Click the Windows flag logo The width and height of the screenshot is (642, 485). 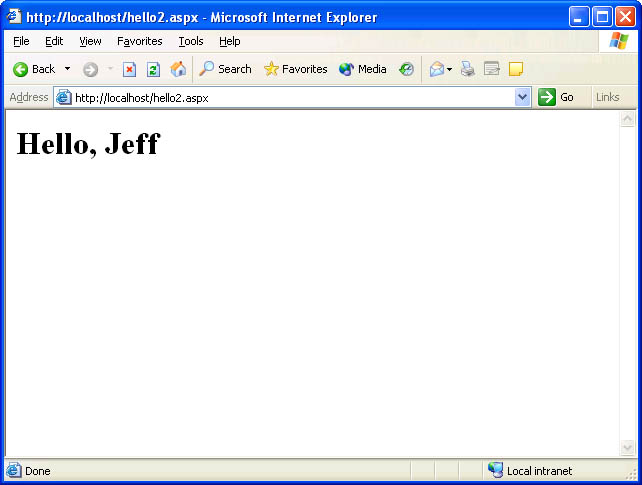(x=619, y=41)
